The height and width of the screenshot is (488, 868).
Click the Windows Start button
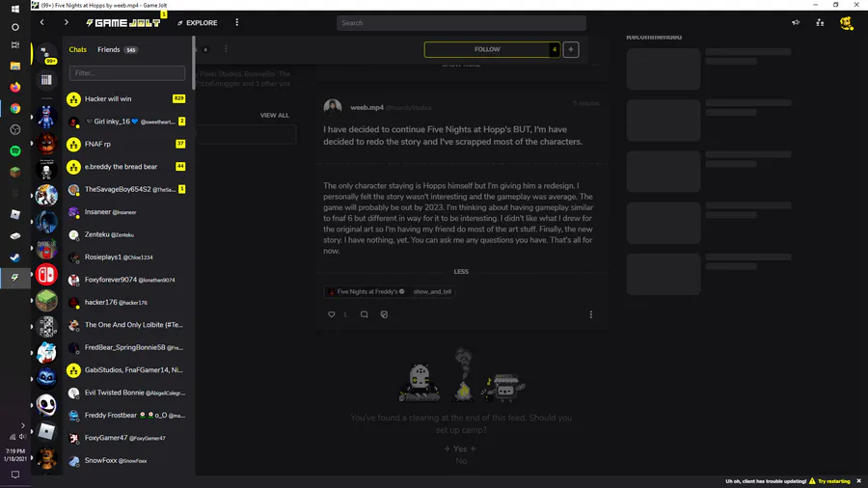14,9
